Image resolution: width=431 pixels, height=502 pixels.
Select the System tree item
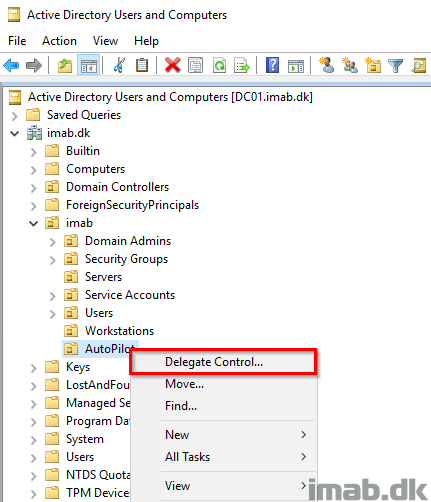pos(85,439)
